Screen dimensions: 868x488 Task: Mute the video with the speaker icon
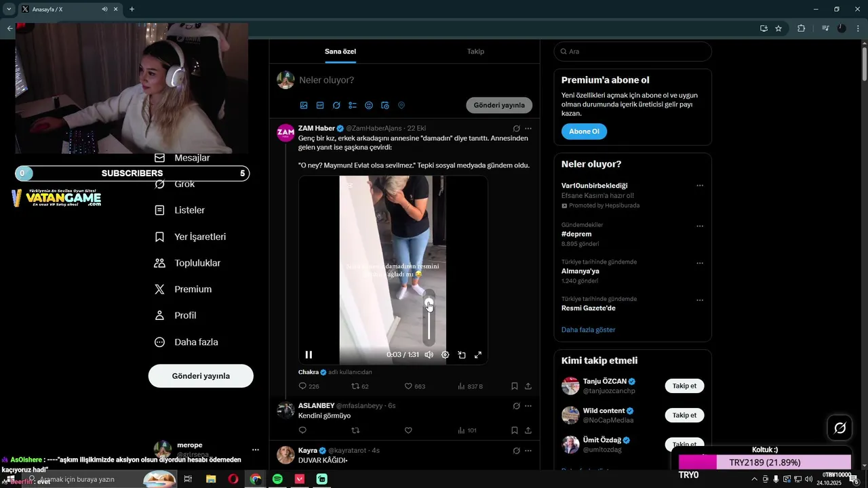click(429, 354)
